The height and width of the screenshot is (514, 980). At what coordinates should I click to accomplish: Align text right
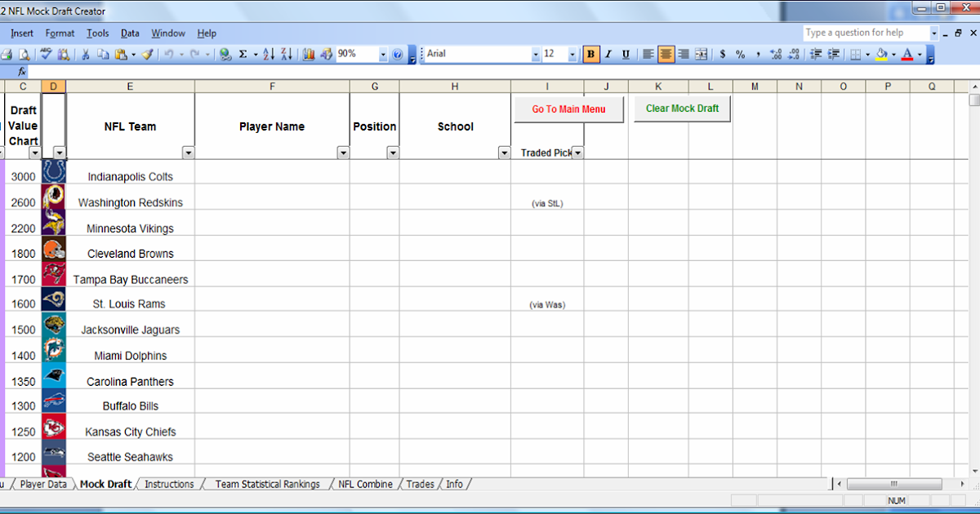[684, 54]
